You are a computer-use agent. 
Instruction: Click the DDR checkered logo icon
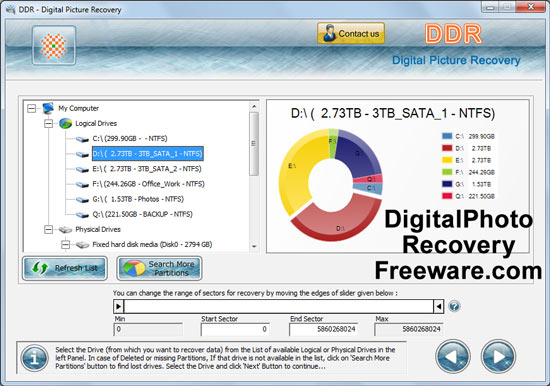point(54,46)
